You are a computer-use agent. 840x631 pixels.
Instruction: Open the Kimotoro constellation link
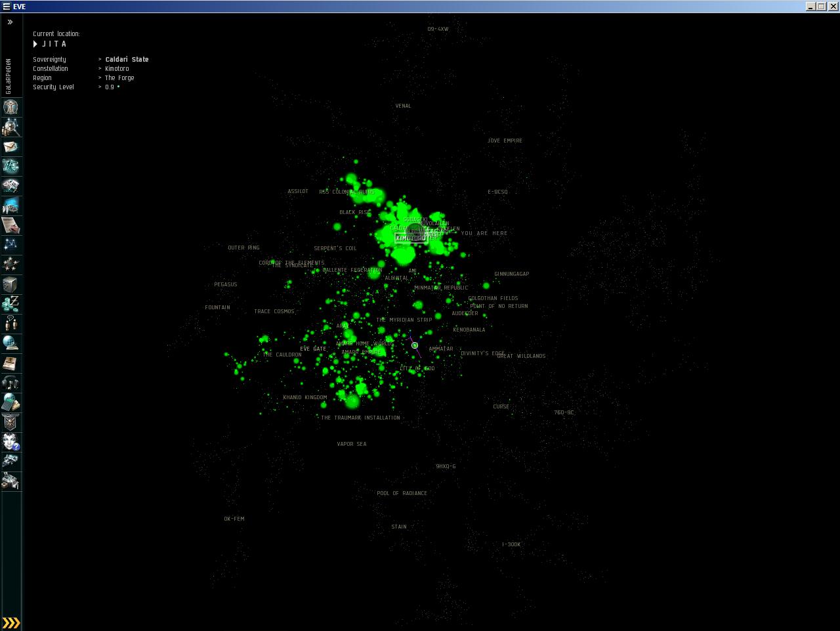pos(117,68)
